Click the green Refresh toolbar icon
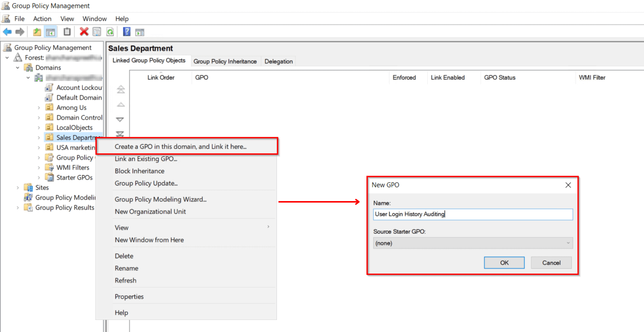The height and width of the screenshot is (332, 644). 110,32
